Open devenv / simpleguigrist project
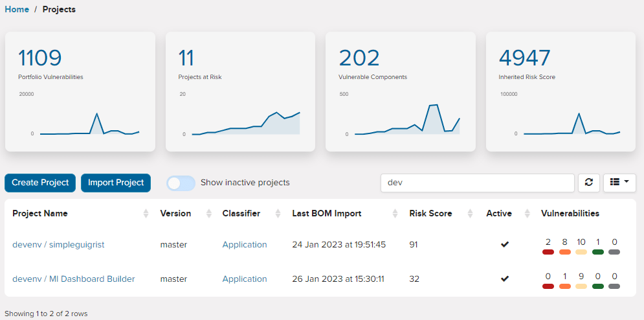The width and height of the screenshot is (644, 320). (x=58, y=245)
